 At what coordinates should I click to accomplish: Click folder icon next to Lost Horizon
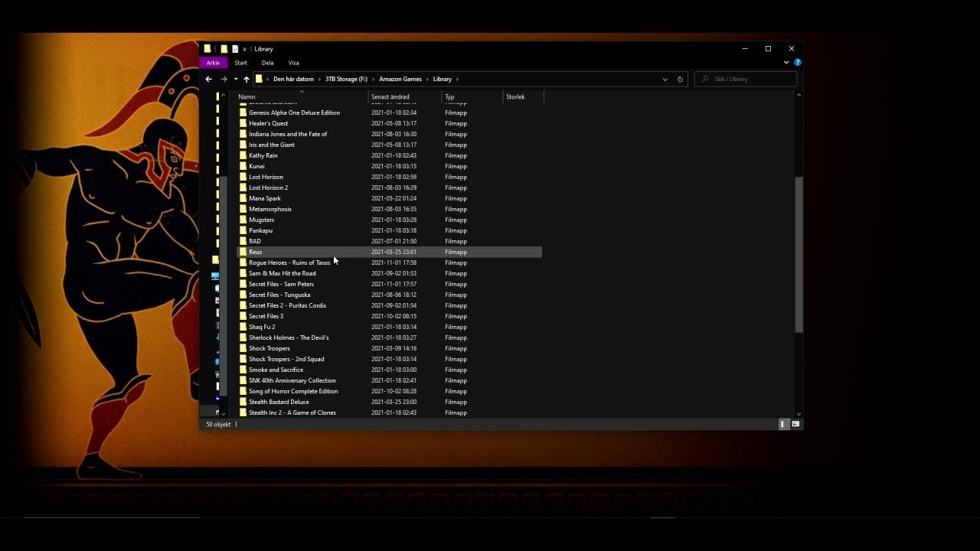(x=243, y=177)
